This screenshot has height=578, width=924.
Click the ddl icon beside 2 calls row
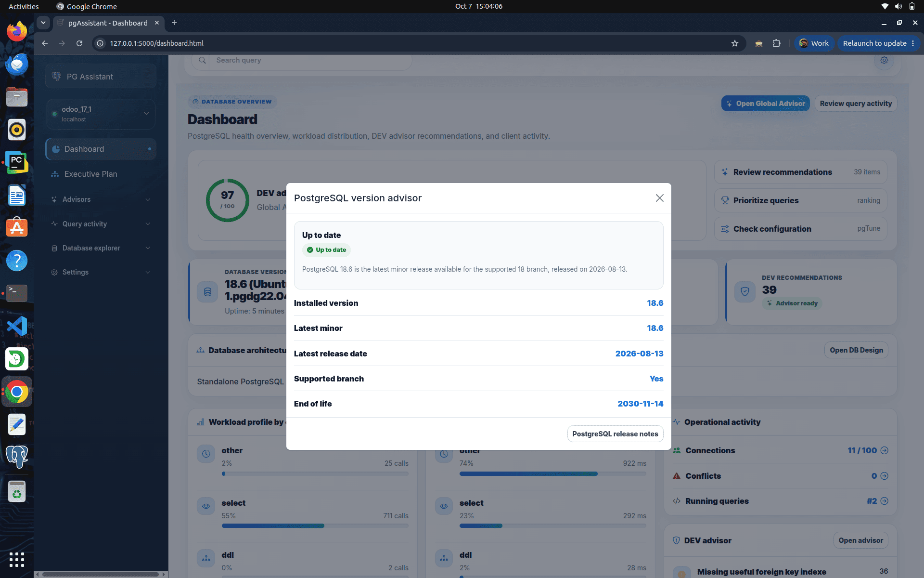[x=206, y=559]
